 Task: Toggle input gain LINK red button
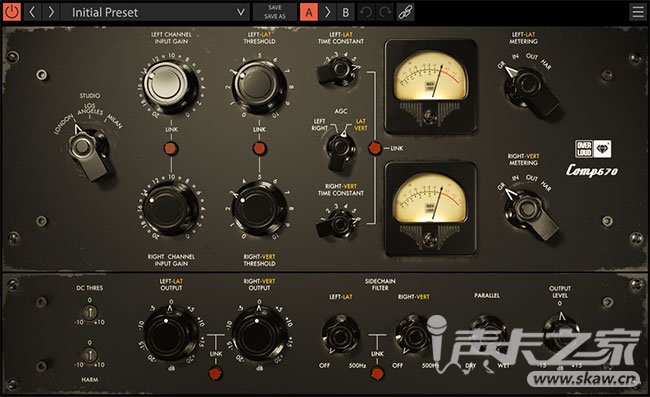pyautogui.click(x=171, y=148)
